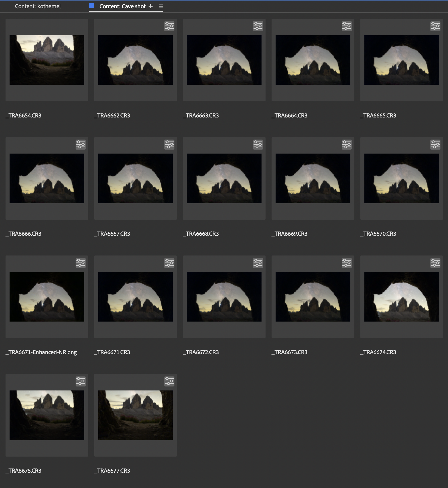Click the filename label _TRA6675.CR3
The width and height of the screenshot is (448, 488).
[x=23, y=471]
